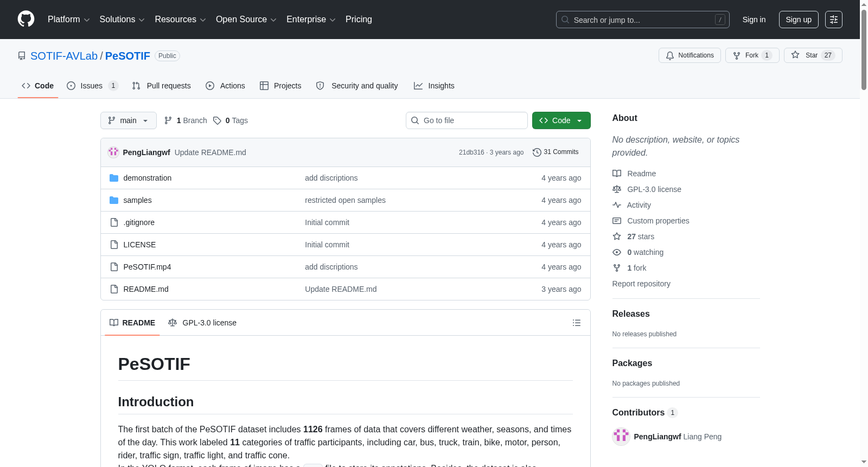Open the samples folder name

click(x=137, y=200)
